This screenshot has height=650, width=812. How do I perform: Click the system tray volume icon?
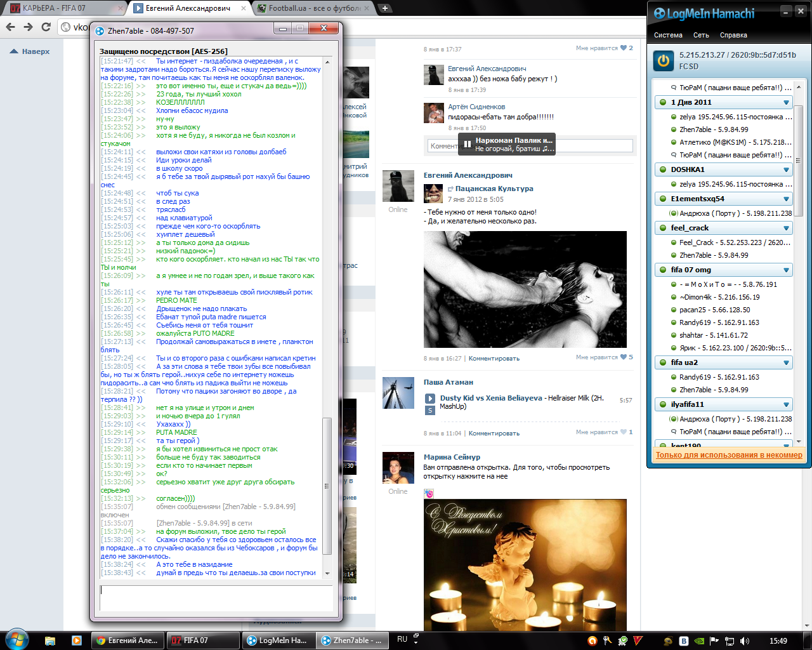point(745,641)
